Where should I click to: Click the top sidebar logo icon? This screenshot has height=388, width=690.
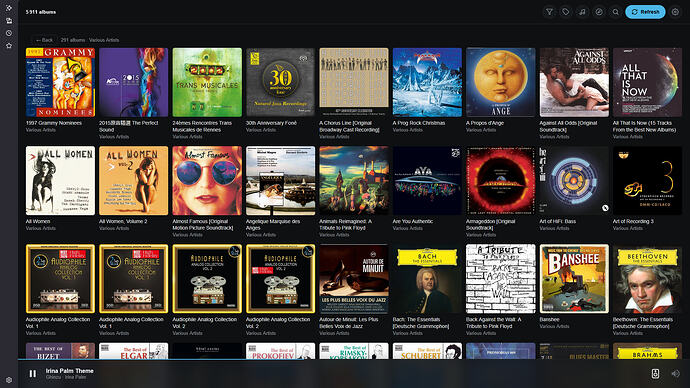pos(9,8)
